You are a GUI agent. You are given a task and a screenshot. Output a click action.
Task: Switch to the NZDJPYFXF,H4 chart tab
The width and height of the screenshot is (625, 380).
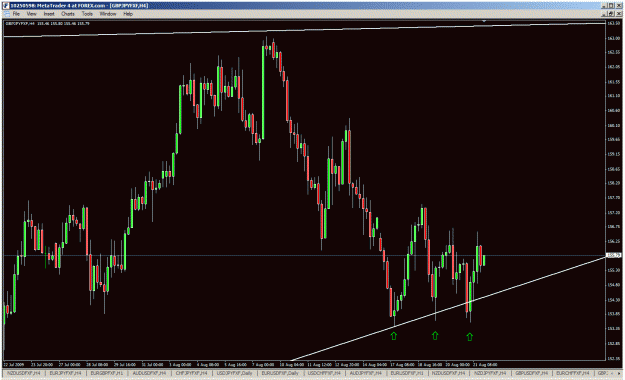(490, 373)
